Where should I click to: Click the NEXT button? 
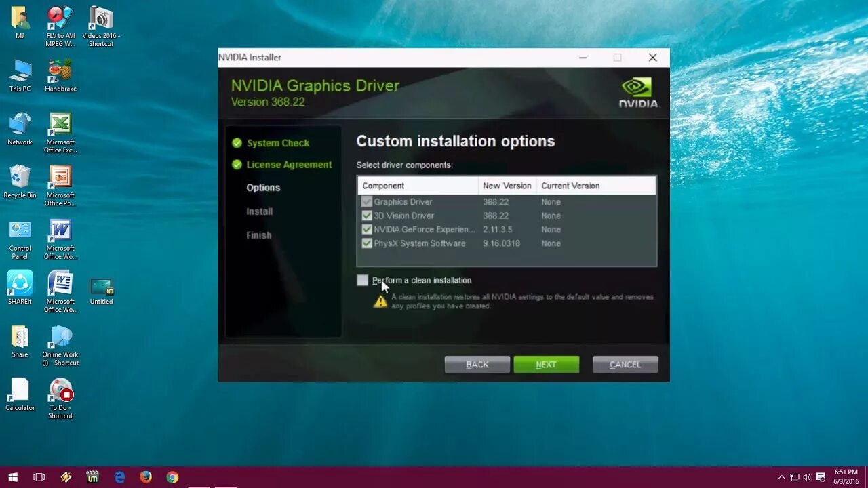coord(547,365)
